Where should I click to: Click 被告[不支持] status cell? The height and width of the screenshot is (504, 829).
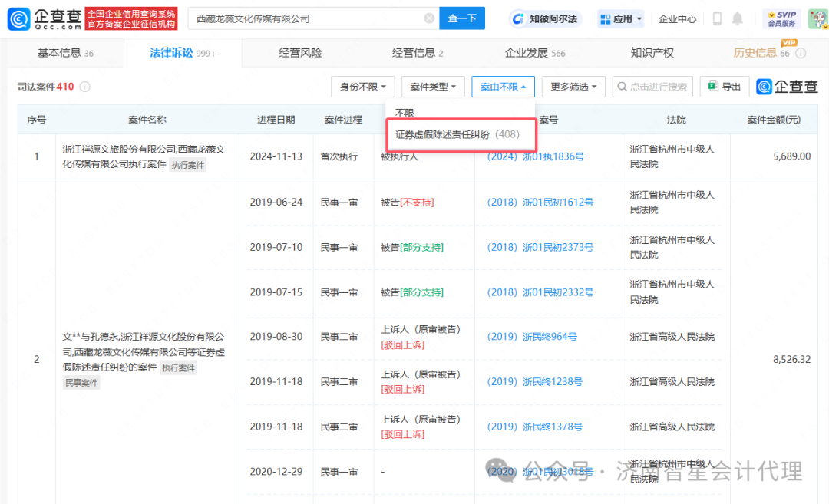[408, 203]
